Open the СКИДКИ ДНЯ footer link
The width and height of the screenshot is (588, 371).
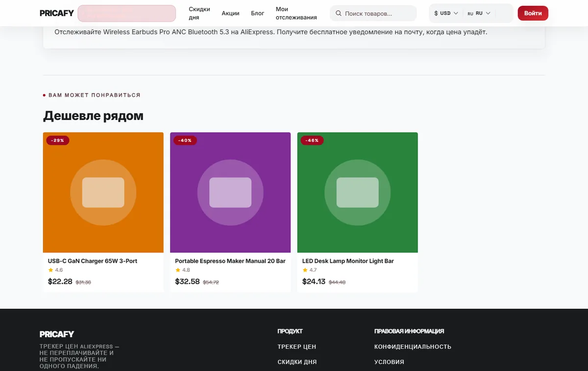[x=297, y=362]
